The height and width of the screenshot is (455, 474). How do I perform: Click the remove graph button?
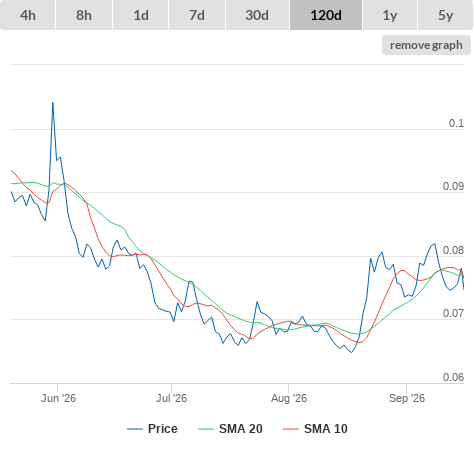426,45
